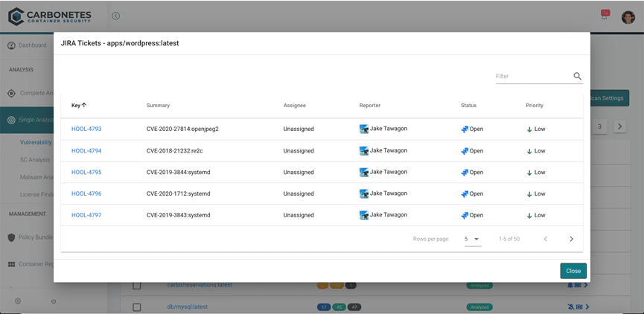The image size is (644, 314).
Task: Click Analyzed status badge for db/mysql:latest
Action: tap(479, 307)
